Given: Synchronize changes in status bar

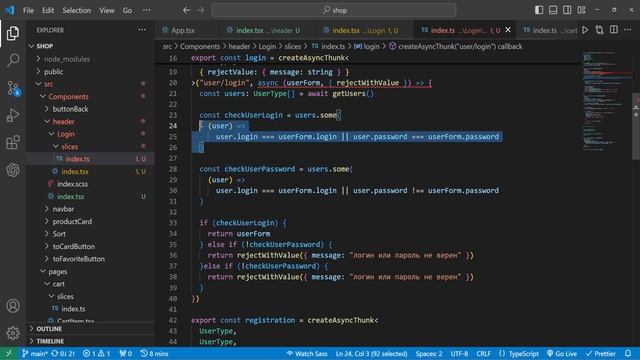Looking at the screenshot, I should click(x=63, y=353).
